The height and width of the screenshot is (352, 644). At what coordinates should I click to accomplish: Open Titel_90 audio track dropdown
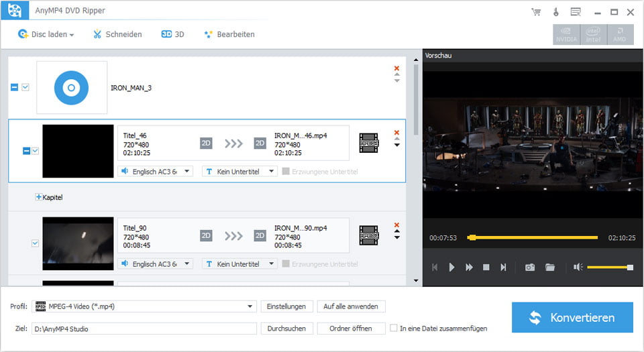click(155, 263)
